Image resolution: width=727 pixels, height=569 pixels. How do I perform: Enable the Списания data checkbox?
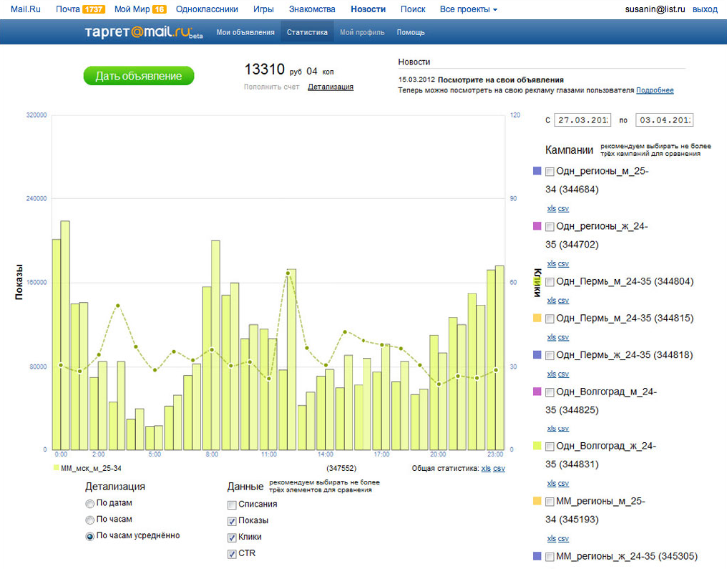click(x=232, y=505)
